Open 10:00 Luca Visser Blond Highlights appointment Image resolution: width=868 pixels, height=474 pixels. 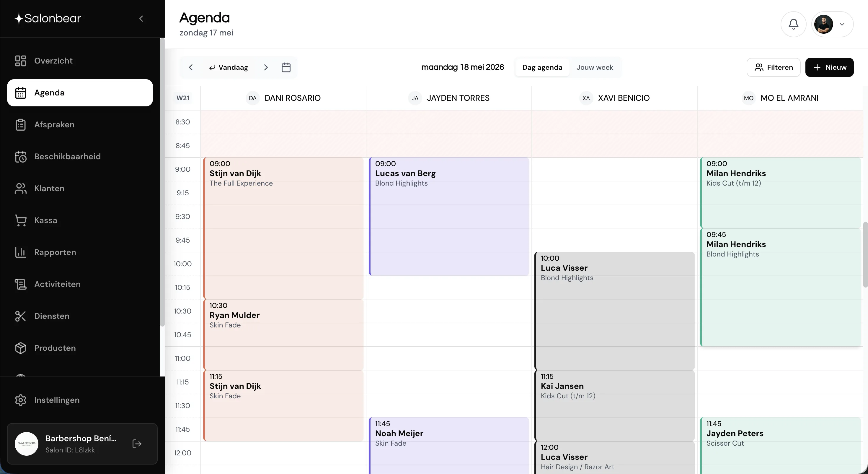[615, 311]
